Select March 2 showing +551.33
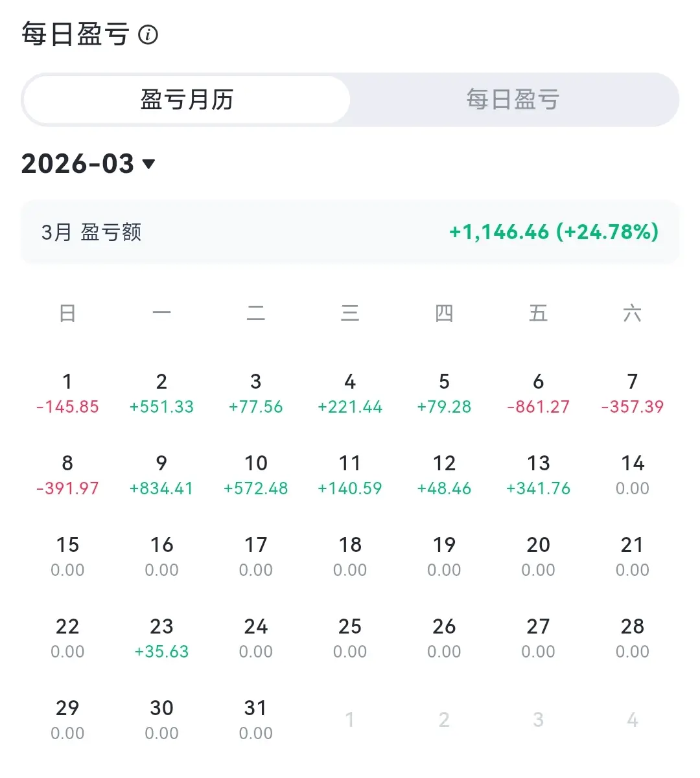This screenshot has width=700, height=778. (x=161, y=394)
